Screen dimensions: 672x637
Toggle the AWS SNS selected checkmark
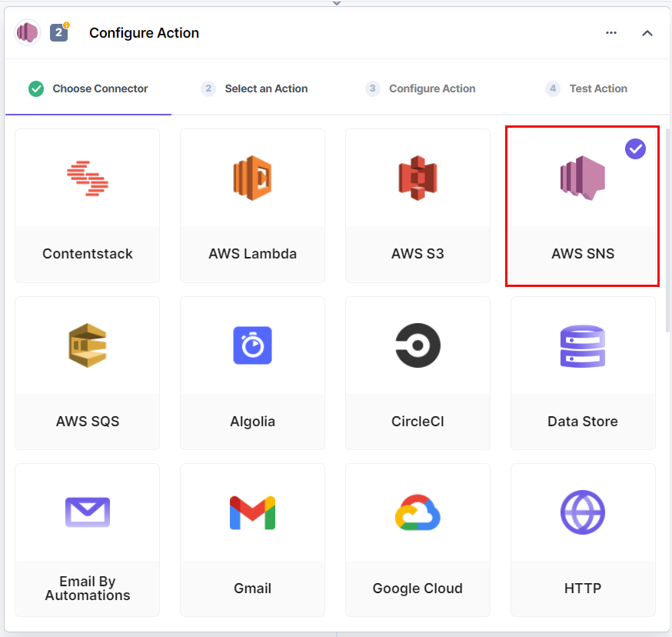pos(635,148)
